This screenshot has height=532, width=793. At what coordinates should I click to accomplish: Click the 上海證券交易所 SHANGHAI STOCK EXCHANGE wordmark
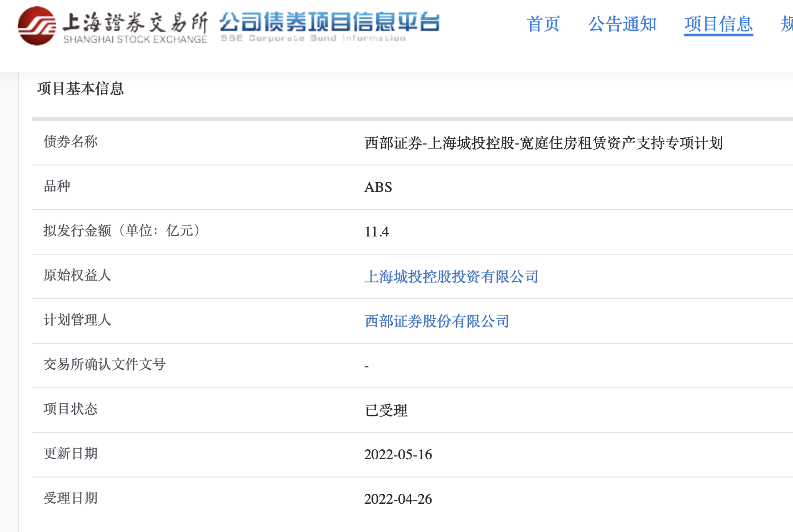(135, 27)
